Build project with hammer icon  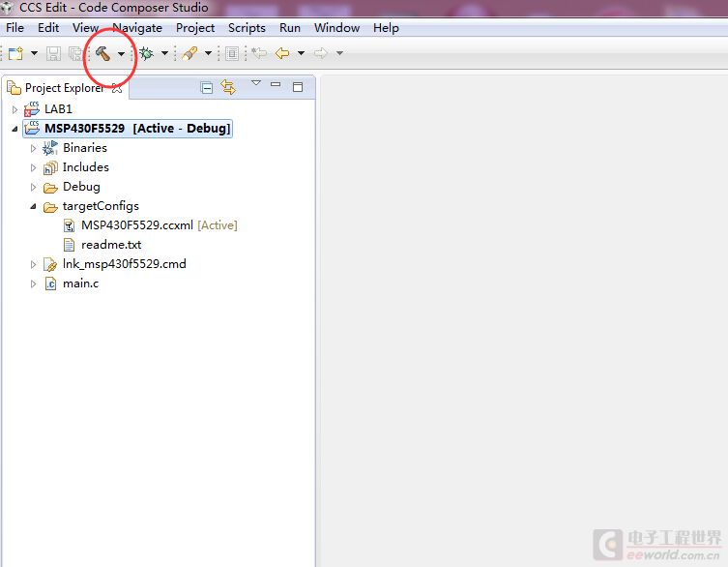[x=102, y=53]
